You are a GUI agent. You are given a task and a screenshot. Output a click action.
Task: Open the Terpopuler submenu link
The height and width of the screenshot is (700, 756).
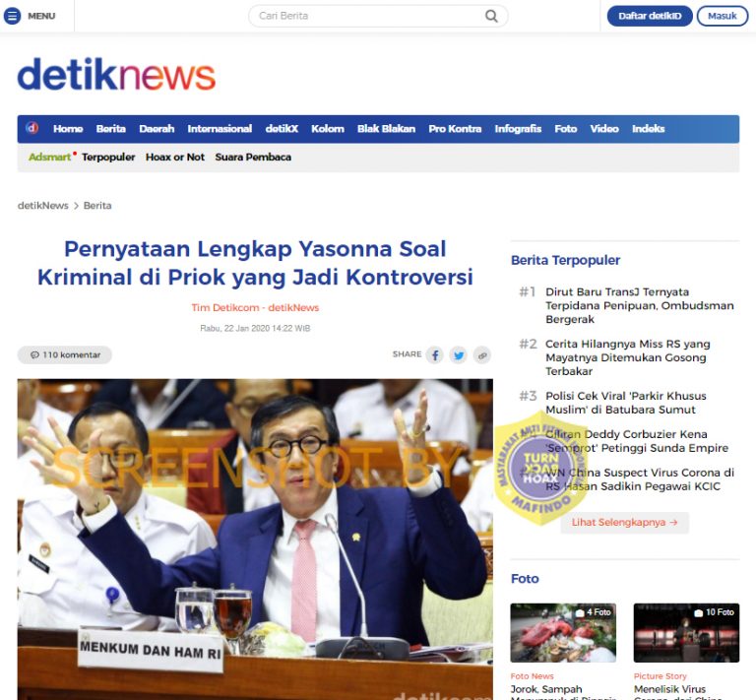[x=108, y=158]
